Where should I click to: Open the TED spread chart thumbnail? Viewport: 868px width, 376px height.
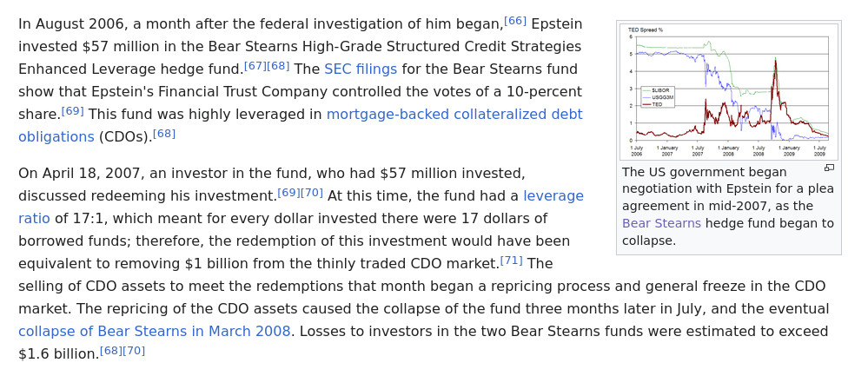(728, 91)
